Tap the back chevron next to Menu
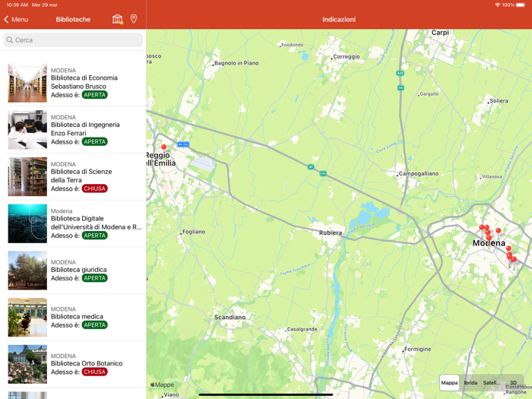Image resolution: width=532 pixels, height=399 pixels. (x=7, y=20)
